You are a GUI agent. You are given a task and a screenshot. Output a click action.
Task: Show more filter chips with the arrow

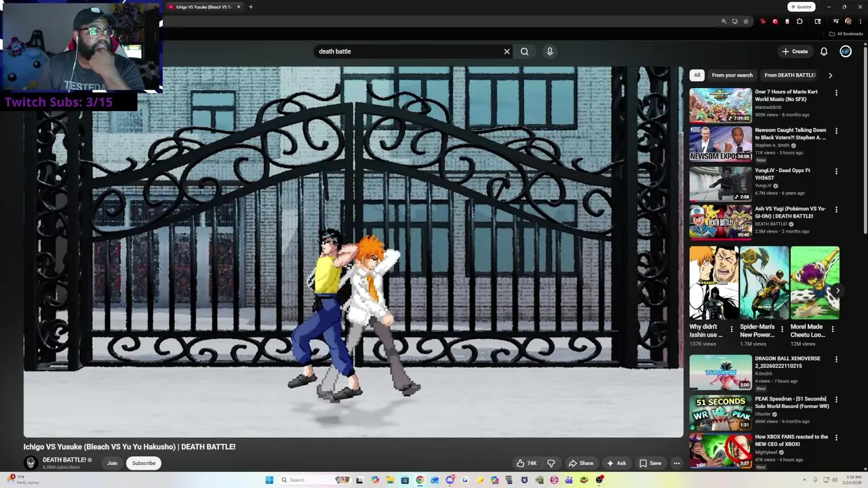pyautogui.click(x=830, y=75)
